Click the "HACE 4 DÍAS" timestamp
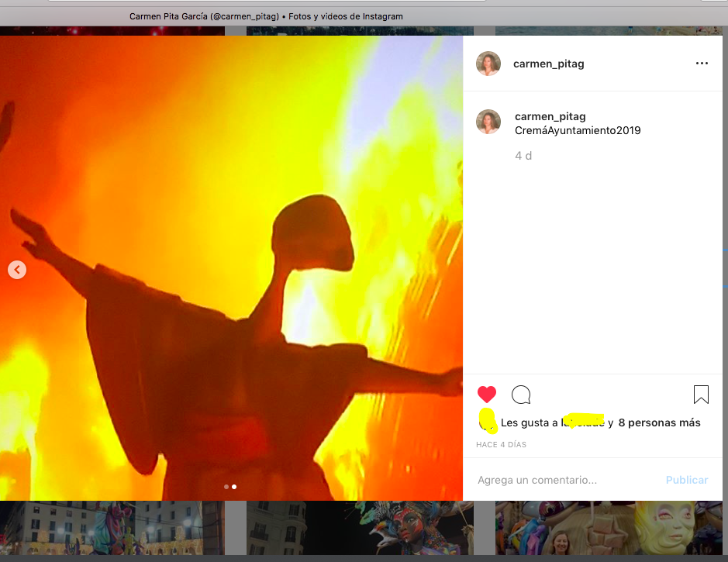This screenshot has height=562, width=728. pos(501,445)
